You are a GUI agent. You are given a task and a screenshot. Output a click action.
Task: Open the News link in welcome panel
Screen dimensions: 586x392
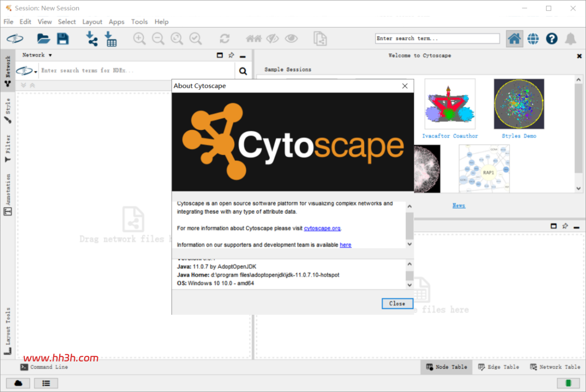pos(459,205)
